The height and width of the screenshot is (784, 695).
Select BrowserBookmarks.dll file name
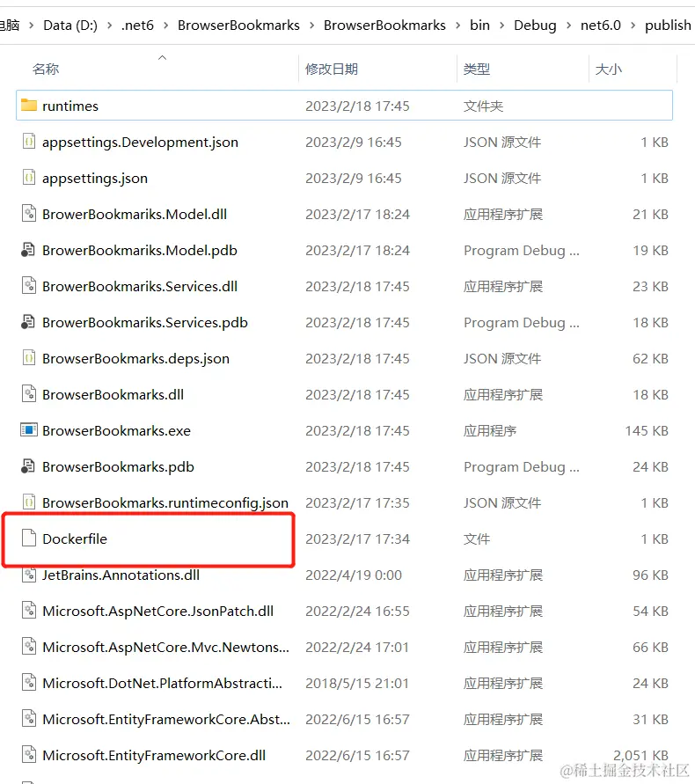click(x=113, y=394)
